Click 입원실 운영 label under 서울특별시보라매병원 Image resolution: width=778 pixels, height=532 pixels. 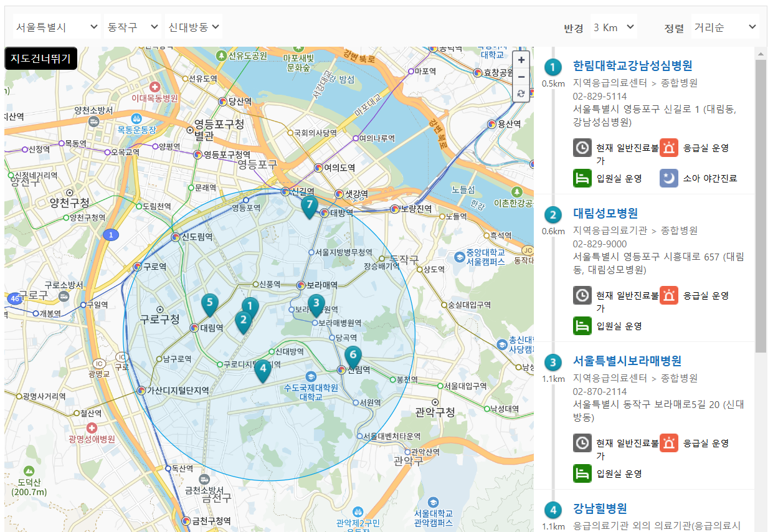619,473
